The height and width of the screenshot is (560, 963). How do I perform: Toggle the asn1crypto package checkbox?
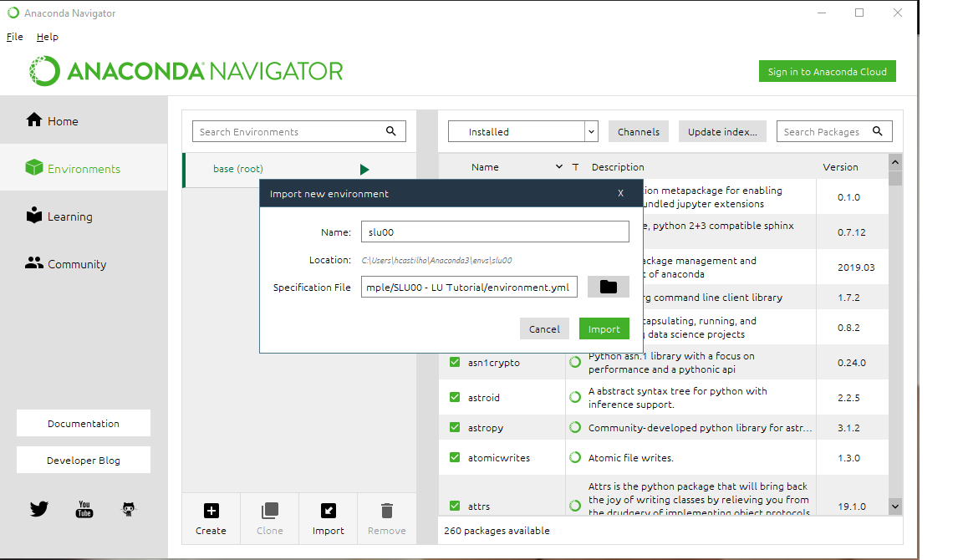(455, 362)
